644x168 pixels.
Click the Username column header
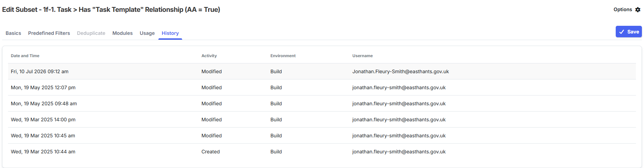[363, 56]
